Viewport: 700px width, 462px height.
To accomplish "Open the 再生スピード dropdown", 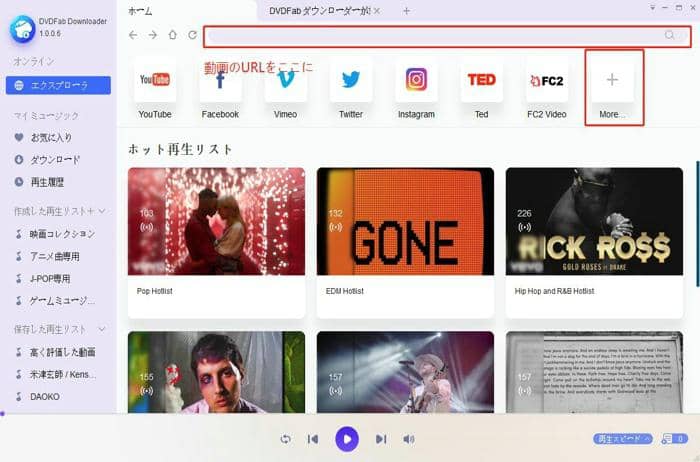I will pos(623,439).
